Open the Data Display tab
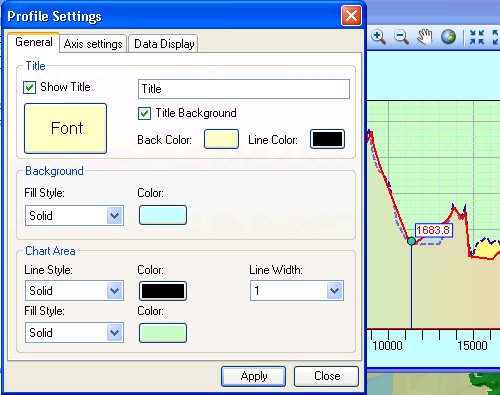Screen dimensions: 500x395 tap(164, 44)
